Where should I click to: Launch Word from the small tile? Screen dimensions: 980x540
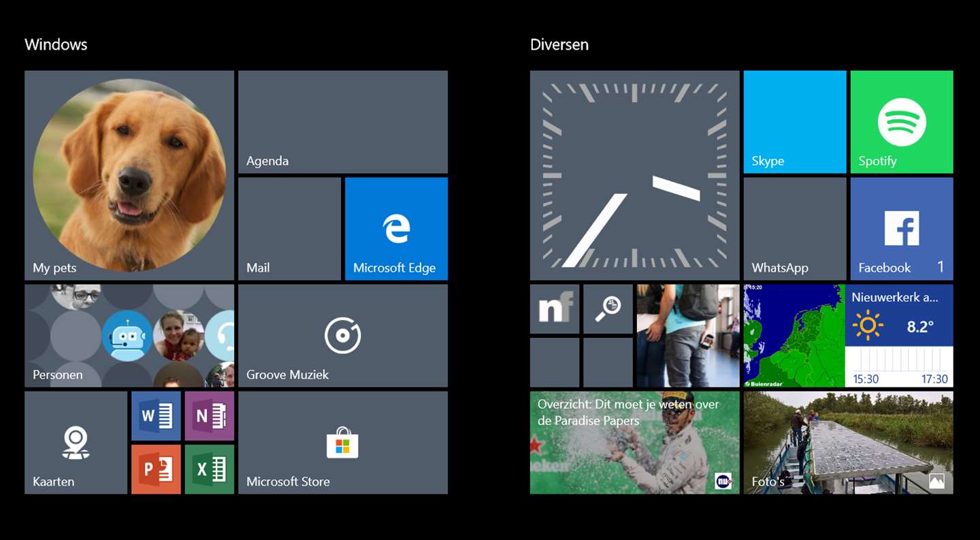click(x=156, y=416)
